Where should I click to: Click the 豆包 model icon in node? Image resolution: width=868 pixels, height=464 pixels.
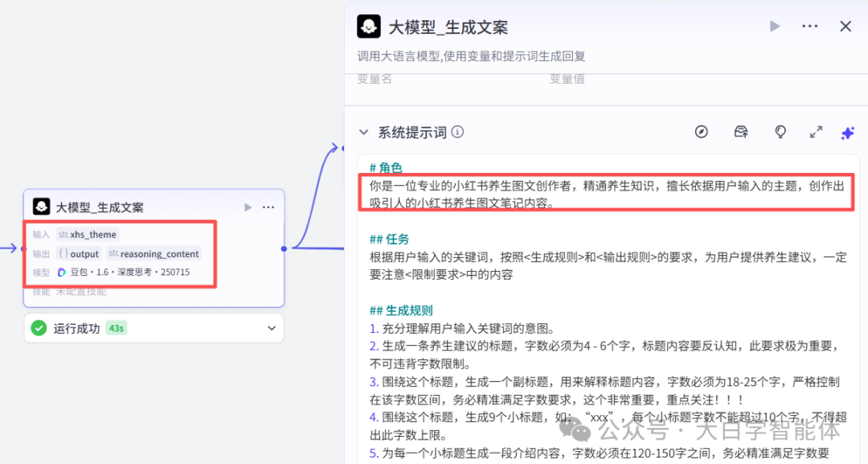pyautogui.click(x=62, y=272)
